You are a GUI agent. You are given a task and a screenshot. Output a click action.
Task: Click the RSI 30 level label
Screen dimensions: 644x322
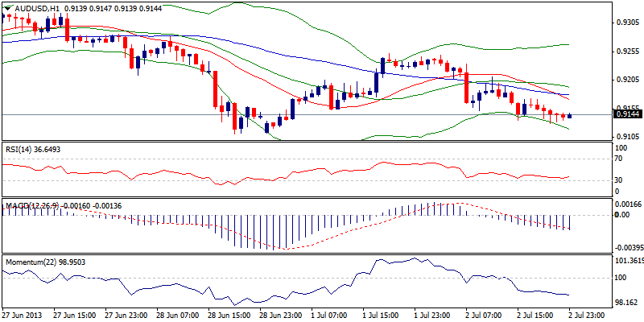[618, 180]
